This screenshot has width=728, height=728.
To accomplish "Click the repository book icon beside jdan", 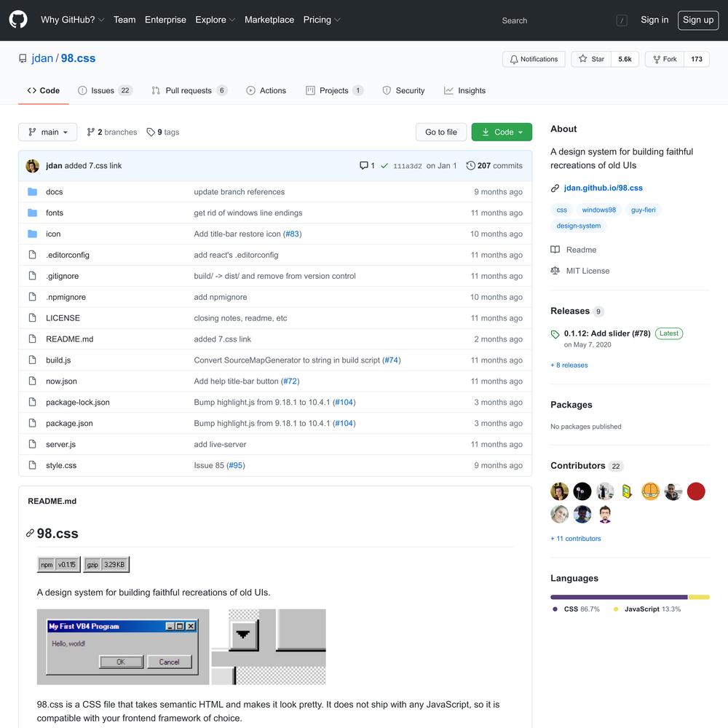I will tap(23, 58).
